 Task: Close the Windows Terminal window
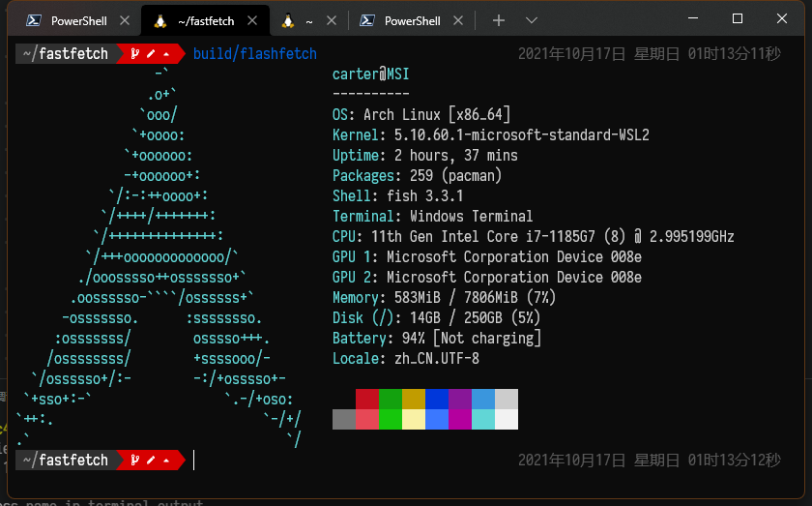pyautogui.click(x=782, y=18)
